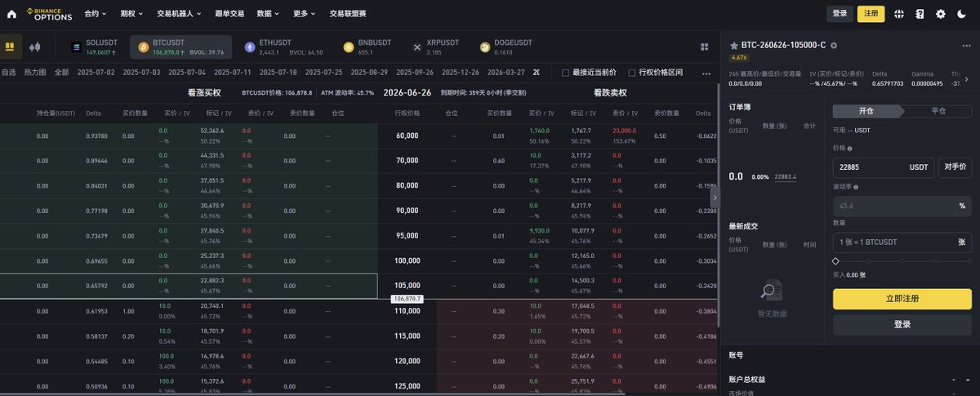Viewport: 980px width, 396px height.
Task: Select the SOLUSDT coin icon
Action: point(76,47)
